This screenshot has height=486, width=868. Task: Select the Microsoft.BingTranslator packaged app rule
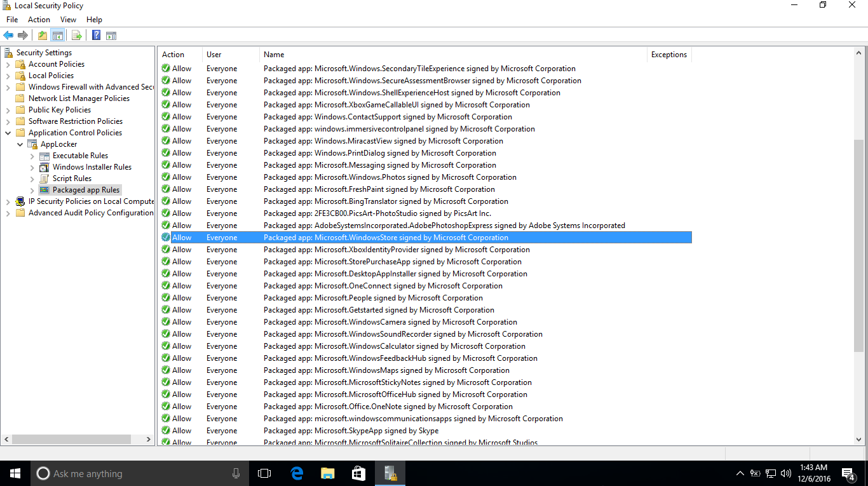point(424,201)
